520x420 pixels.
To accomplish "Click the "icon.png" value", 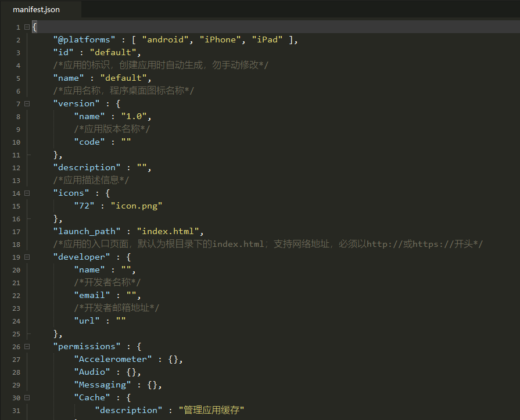I will click(x=137, y=206).
